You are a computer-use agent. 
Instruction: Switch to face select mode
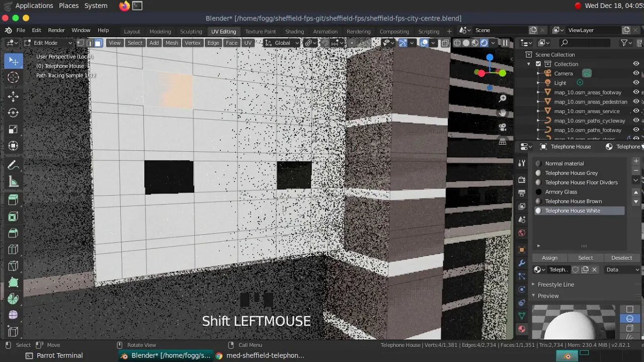pos(98,43)
